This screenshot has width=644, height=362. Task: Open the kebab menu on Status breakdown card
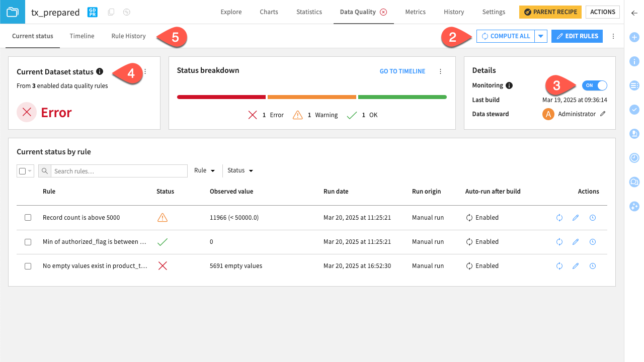point(440,71)
